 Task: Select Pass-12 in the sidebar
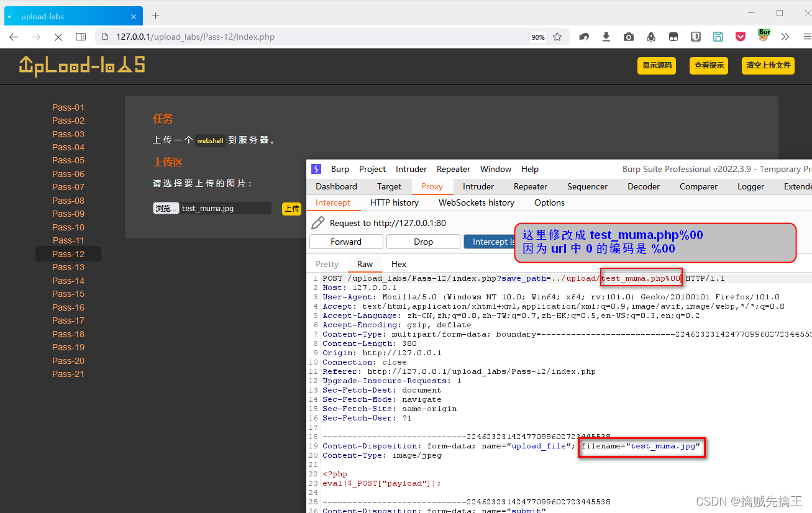coord(68,254)
